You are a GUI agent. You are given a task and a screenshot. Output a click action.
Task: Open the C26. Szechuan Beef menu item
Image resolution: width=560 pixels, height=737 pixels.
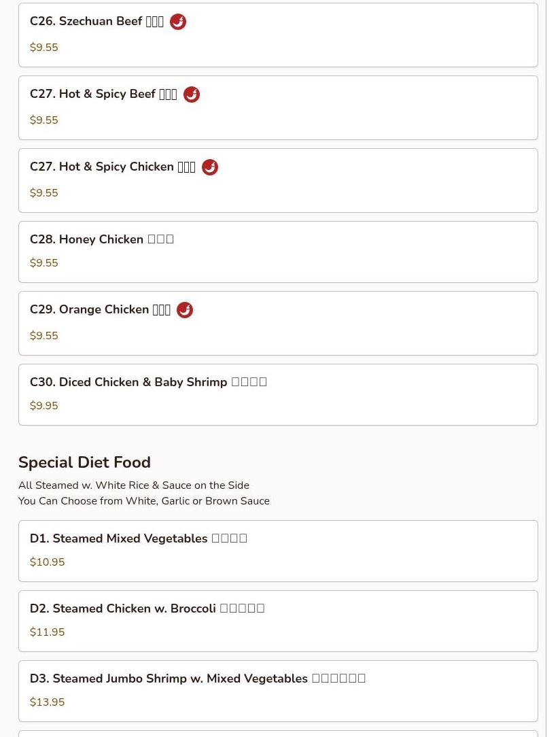point(278,35)
